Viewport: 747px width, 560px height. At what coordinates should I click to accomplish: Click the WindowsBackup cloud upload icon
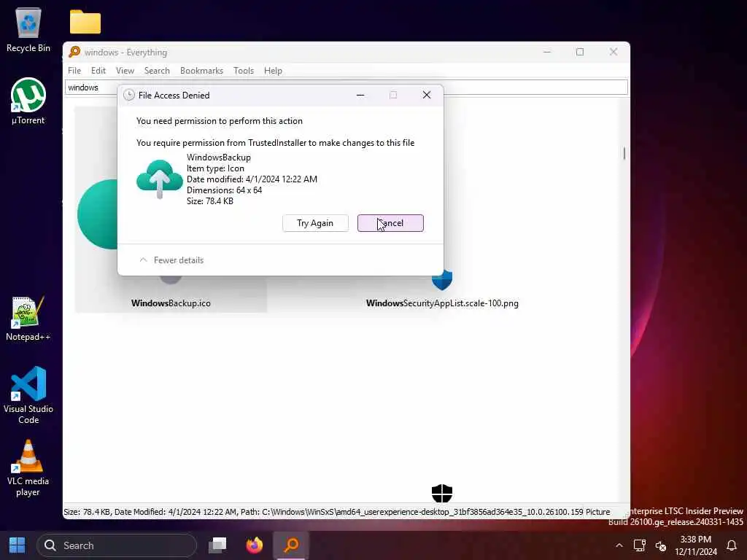(160, 179)
